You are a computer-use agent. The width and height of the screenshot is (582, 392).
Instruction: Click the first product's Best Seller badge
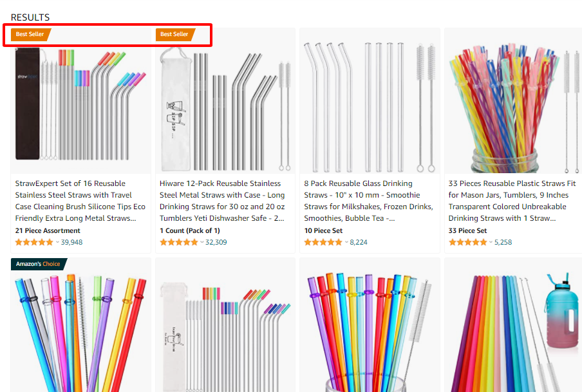click(x=30, y=34)
